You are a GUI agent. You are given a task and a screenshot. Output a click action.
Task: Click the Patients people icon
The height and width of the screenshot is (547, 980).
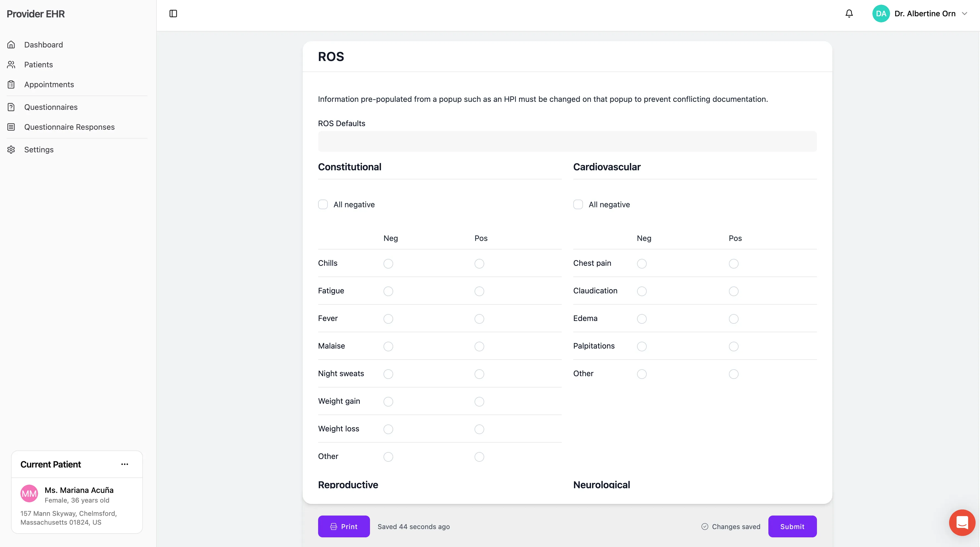[x=11, y=64]
